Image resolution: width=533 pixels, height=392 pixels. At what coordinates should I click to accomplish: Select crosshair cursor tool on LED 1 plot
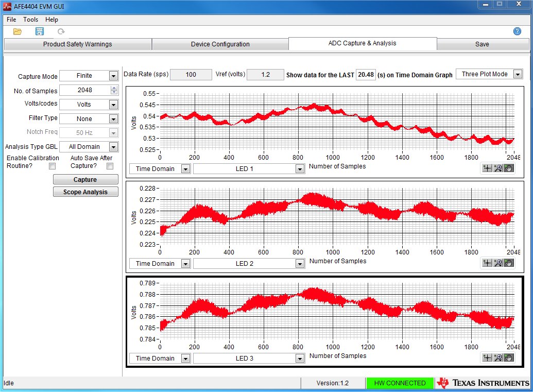(x=487, y=168)
